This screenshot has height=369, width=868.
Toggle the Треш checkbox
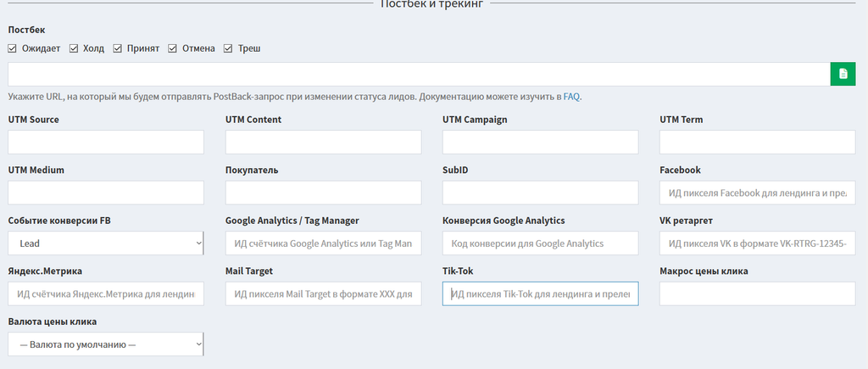point(228,48)
